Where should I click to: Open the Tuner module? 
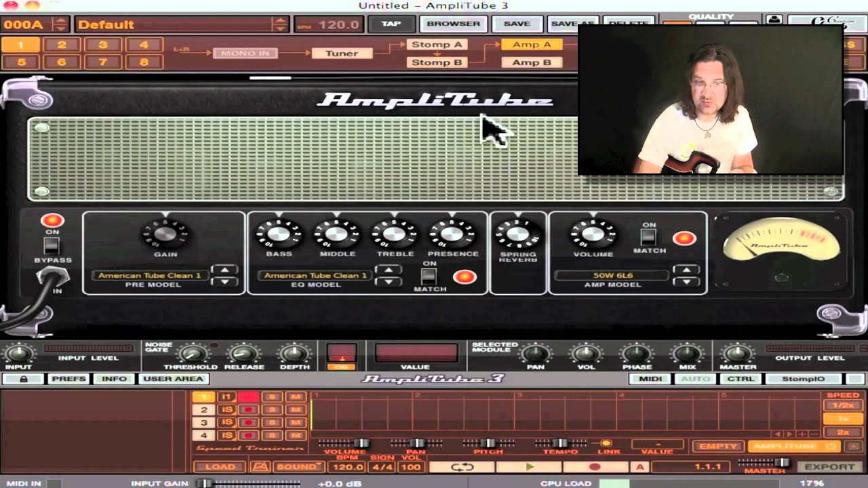(x=342, y=53)
